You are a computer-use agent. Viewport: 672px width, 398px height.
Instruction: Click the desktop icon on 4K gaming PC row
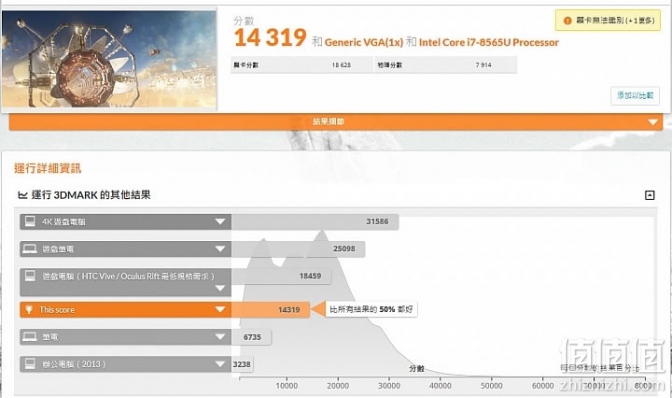coord(30,221)
